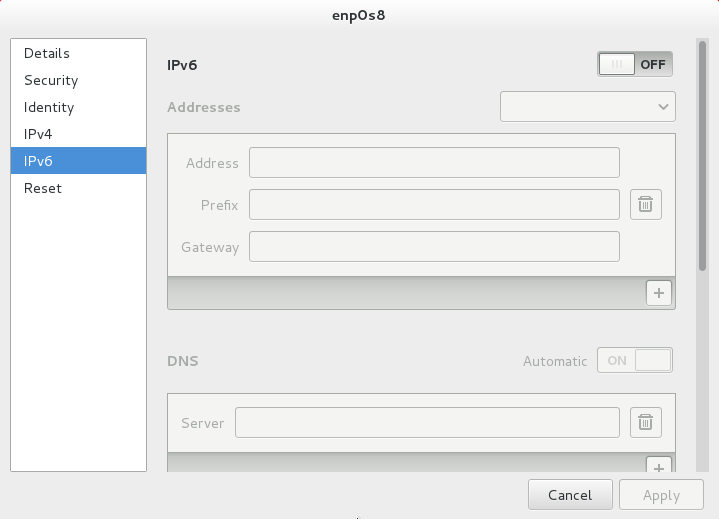The width and height of the screenshot is (719, 519).
Task: Add a new address with plus button
Action: [x=658, y=293]
